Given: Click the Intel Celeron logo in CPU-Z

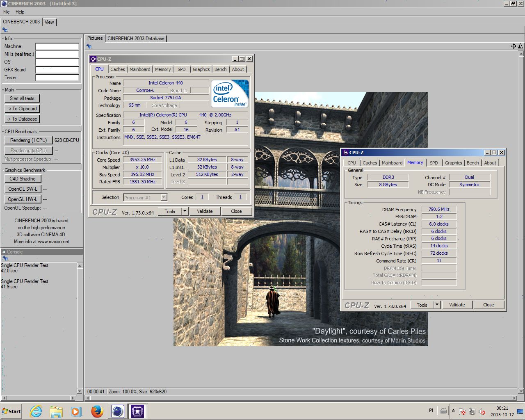Looking at the screenshot, I should 230,94.
